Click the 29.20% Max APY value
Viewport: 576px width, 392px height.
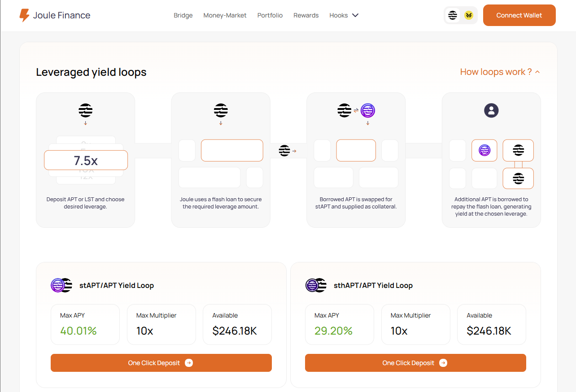coord(333,331)
